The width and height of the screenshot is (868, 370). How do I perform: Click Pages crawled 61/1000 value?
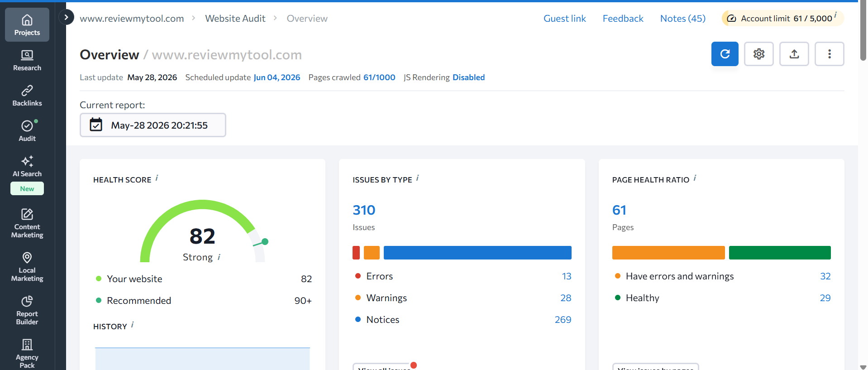[x=380, y=77]
